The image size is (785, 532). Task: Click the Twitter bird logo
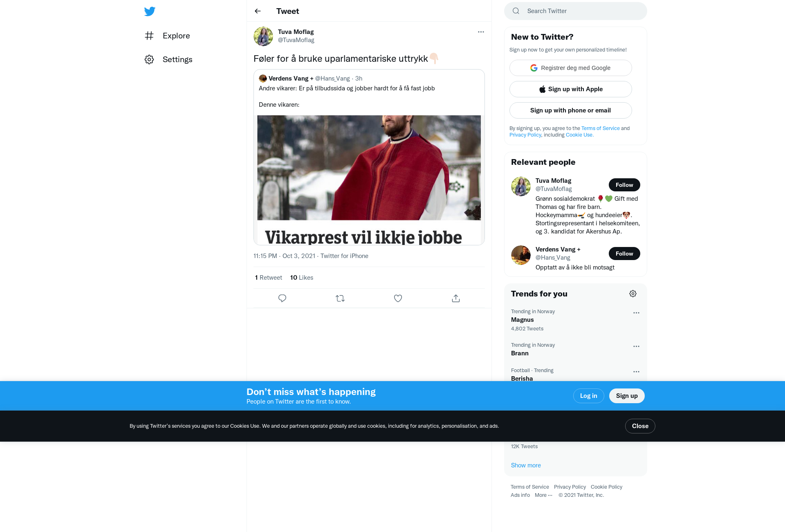tap(150, 11)
